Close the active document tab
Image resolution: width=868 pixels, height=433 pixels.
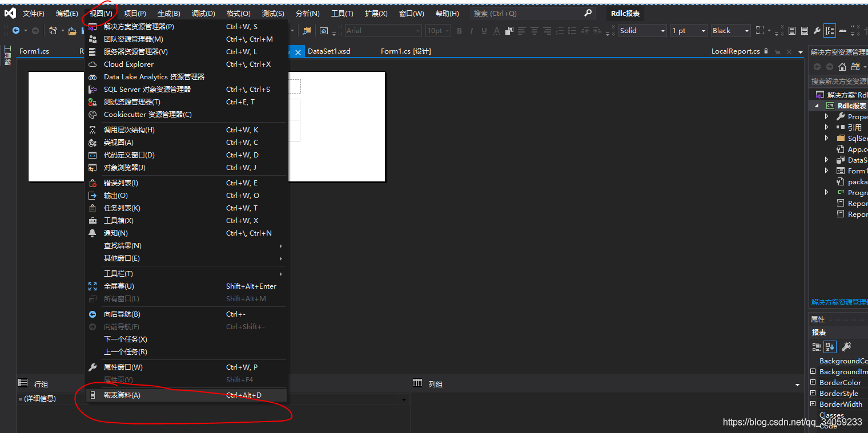click(299, 52)
